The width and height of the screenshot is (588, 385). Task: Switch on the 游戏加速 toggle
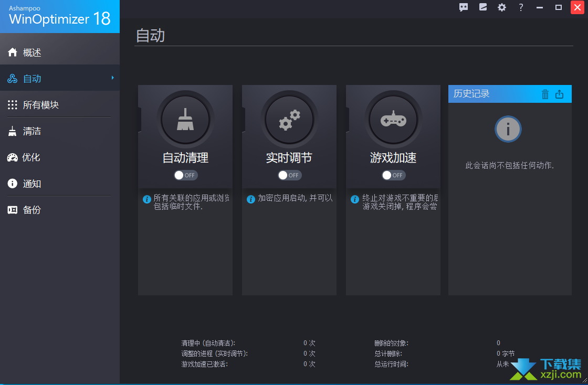pos(394,175)
